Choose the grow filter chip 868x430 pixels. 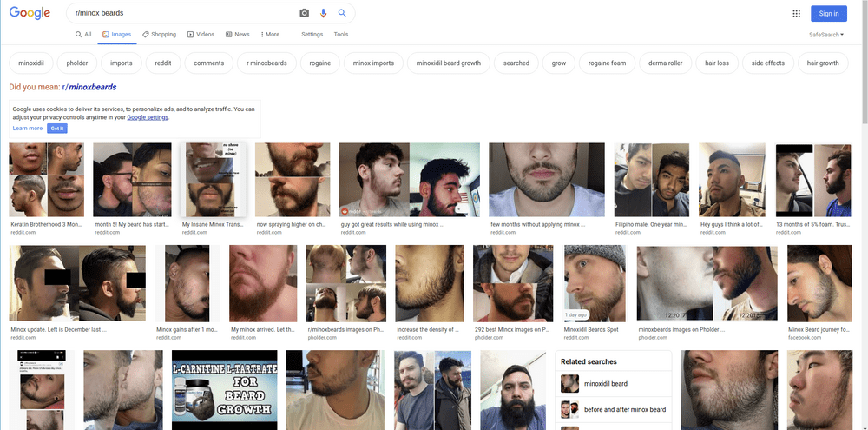[558, 63]
